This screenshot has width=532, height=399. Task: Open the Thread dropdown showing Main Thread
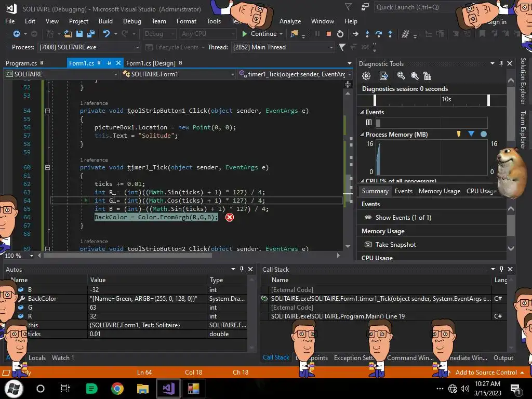pyautogui.click(x=283, y=47)
